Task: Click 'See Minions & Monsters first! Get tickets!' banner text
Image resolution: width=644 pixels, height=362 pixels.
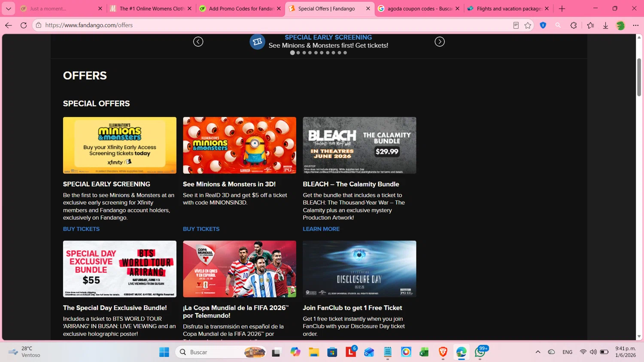Action: click(x=328, y=45)
